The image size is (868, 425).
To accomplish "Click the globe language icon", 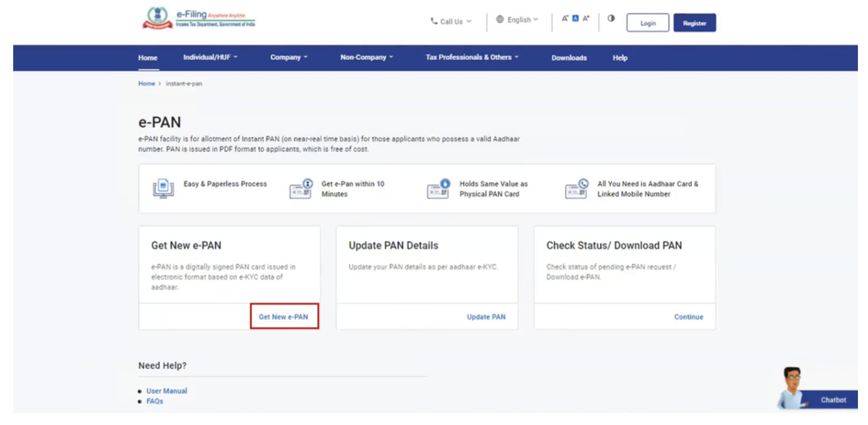I will pos(500,19).
